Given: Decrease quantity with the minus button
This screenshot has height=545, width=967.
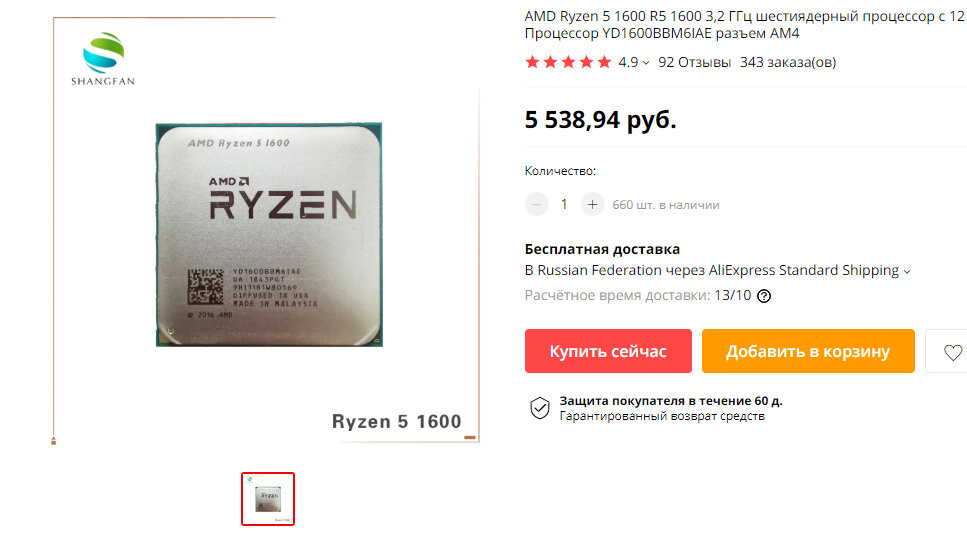Looking at the screenshot, I should coord(537,205).
